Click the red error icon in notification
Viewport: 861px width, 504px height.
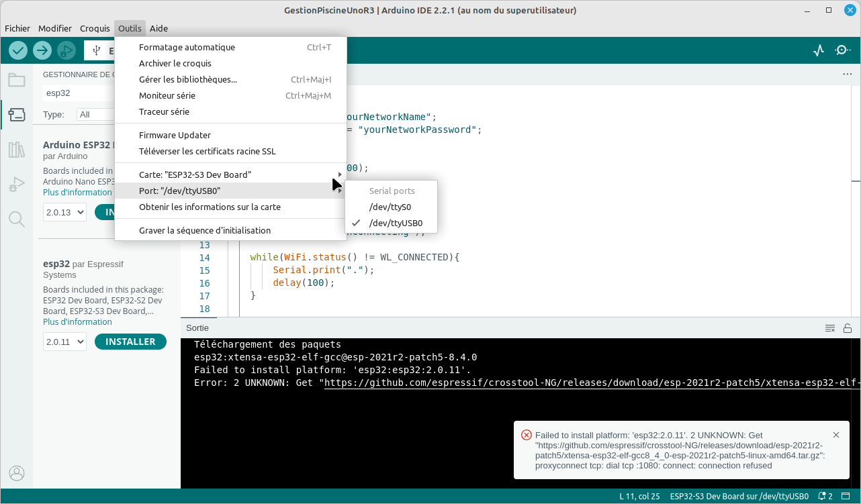pyautogui.click(x=527, y=435)
